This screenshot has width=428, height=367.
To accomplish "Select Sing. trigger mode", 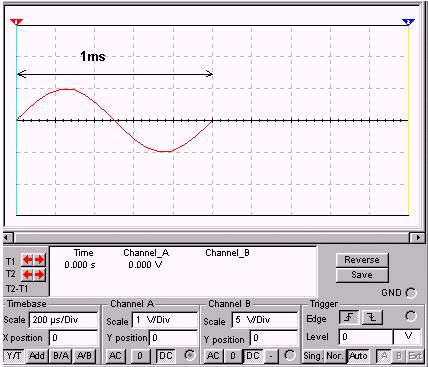I will [x=313, y=356].
